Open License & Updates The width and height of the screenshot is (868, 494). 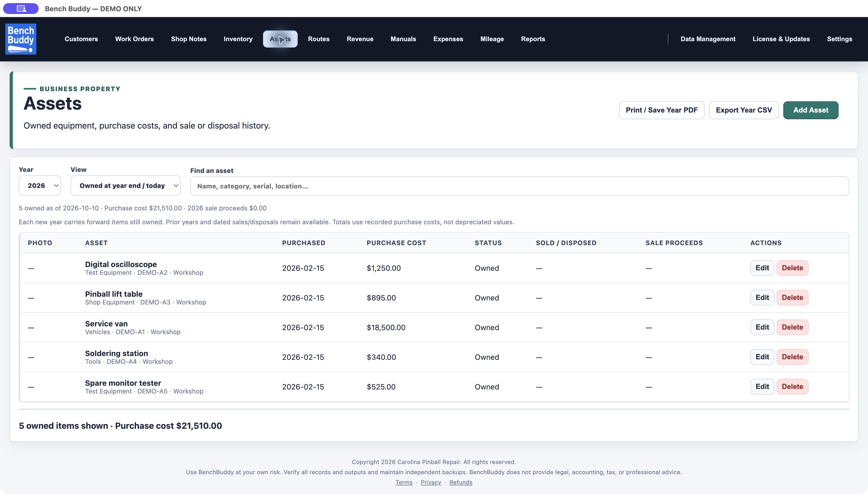(781, 39)
